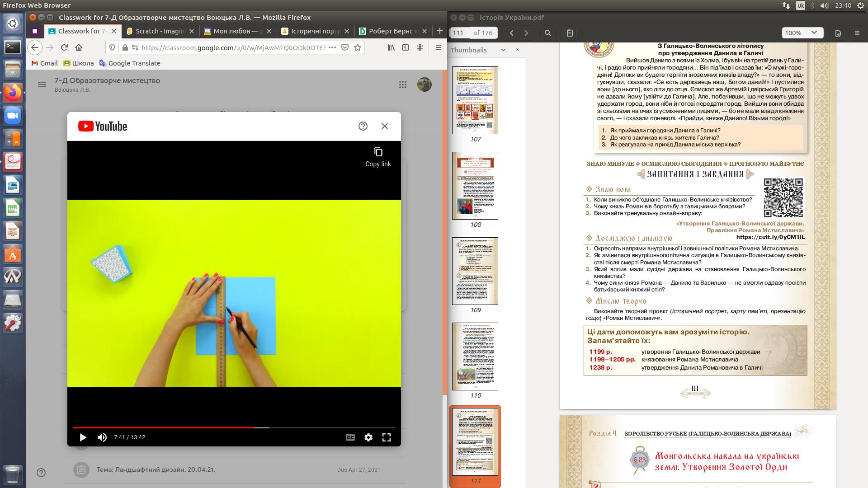The height and width of the screenshot is (488, 868).
Task: Open YouTube help question mark icon
Action: [363, 126]
